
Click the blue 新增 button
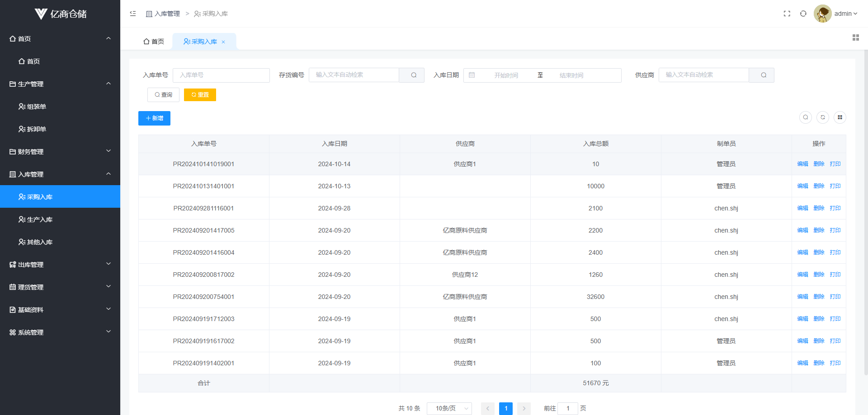click(154, 118)
